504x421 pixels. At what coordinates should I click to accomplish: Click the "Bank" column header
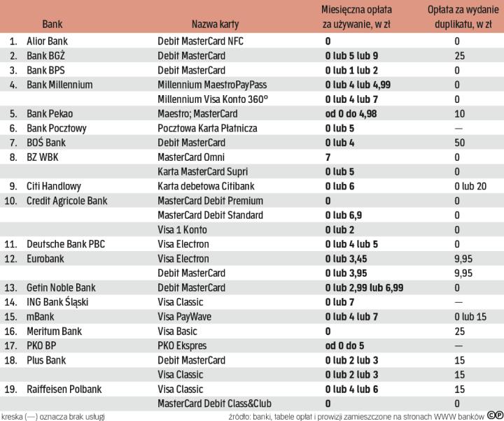click(x=52, y=25)
